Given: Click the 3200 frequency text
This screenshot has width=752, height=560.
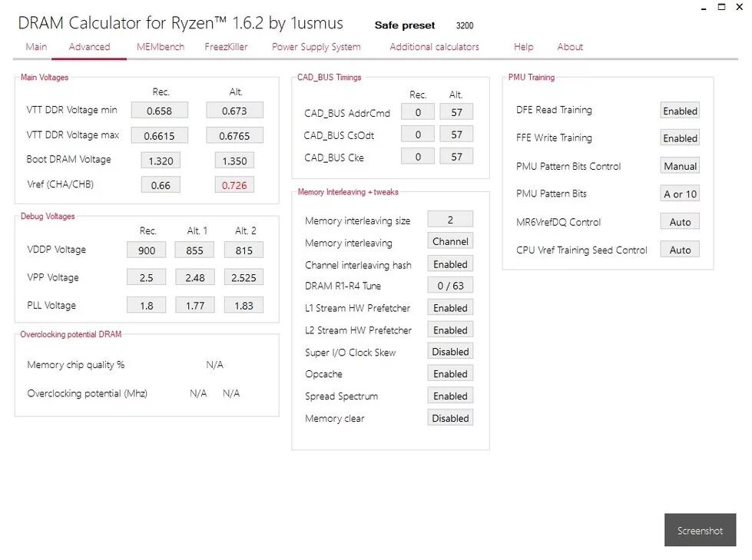Looking at the screenshot, I should tap(465, 25).
